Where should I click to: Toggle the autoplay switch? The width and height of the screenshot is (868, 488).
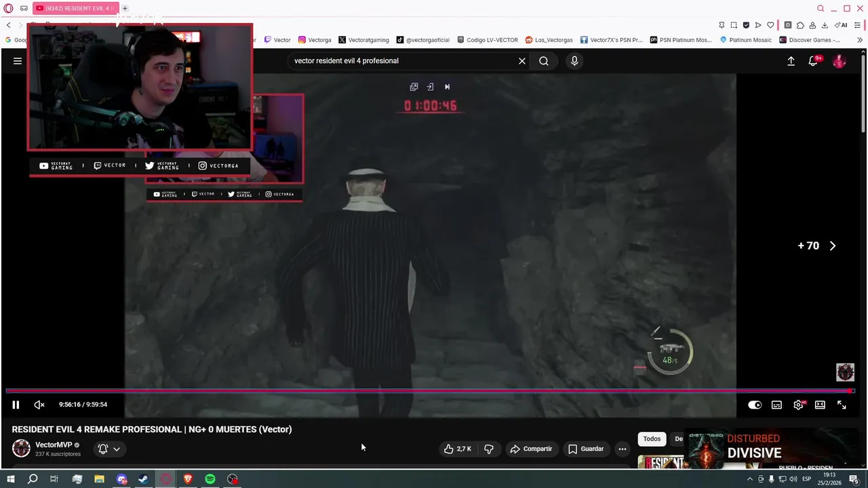(x=755, y=405)
